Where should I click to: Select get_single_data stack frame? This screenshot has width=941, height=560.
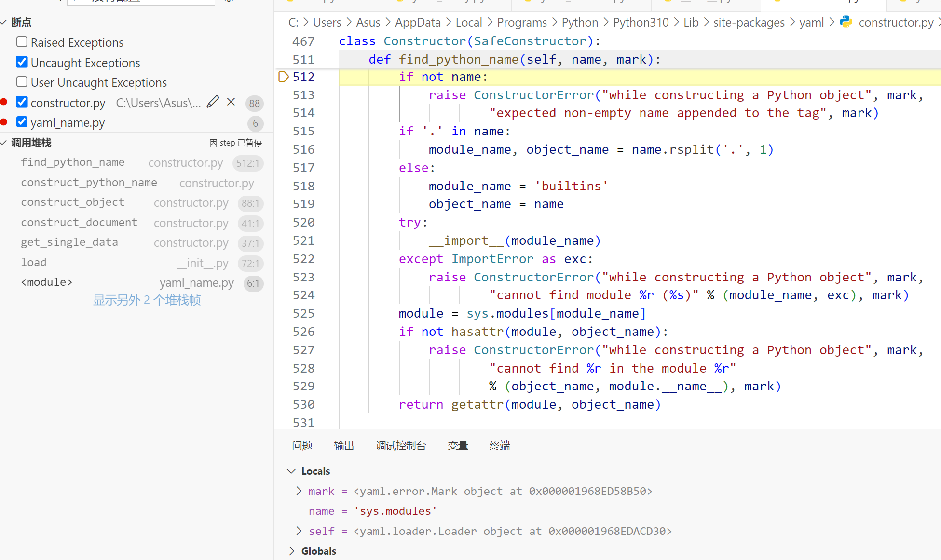(x=136, y=243)
